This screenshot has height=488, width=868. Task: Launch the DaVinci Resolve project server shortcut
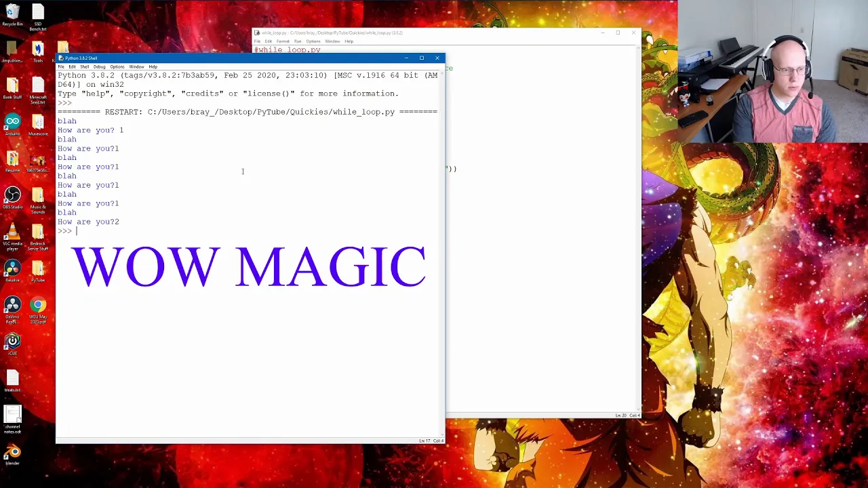pyautogui.click(x=12, y=309)
